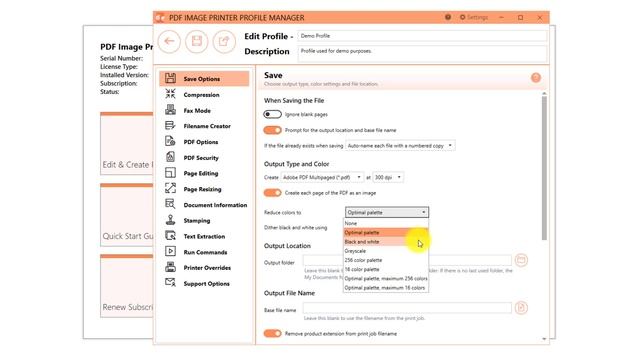
Task: Click the Base file name input field
Action: coord(407,308)
